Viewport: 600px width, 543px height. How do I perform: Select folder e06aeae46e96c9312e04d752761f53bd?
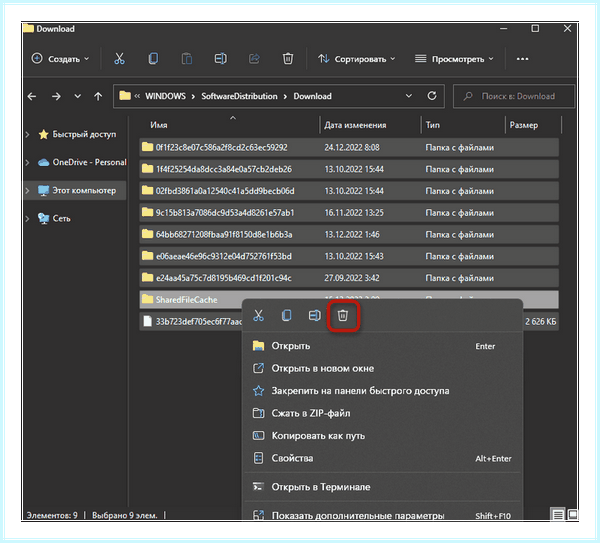[349, 256]
